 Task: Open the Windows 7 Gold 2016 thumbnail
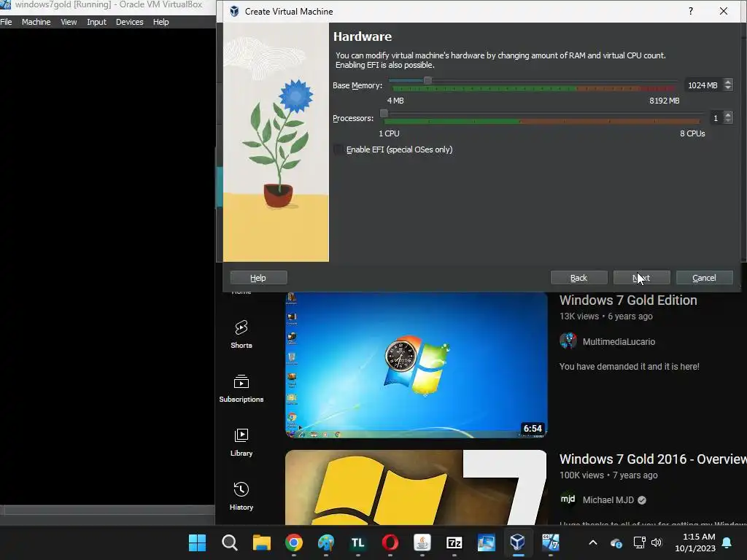pyautogui.click(x=417, y=487)
